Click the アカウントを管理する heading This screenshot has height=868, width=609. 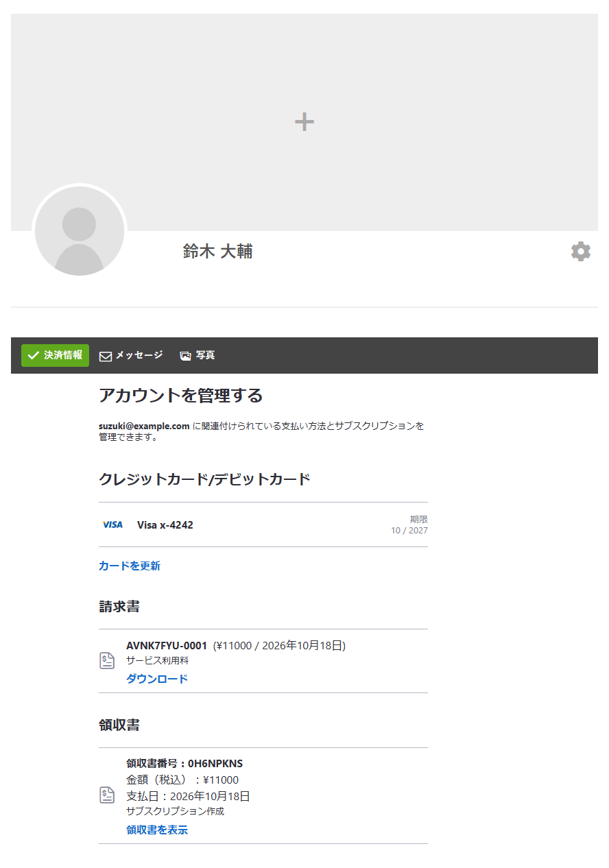tap(181, 396)
